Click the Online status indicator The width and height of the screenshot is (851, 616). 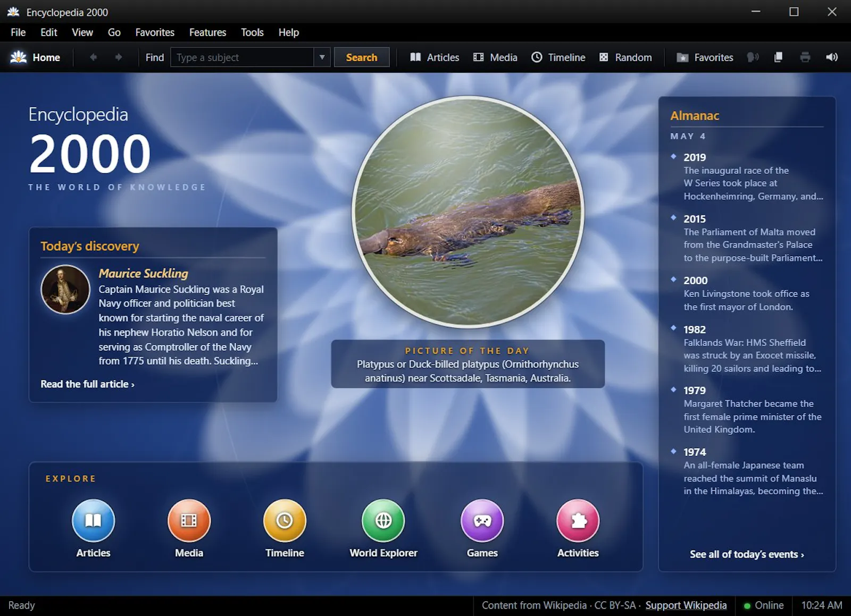pyautogui.click(x=764, y=605)
